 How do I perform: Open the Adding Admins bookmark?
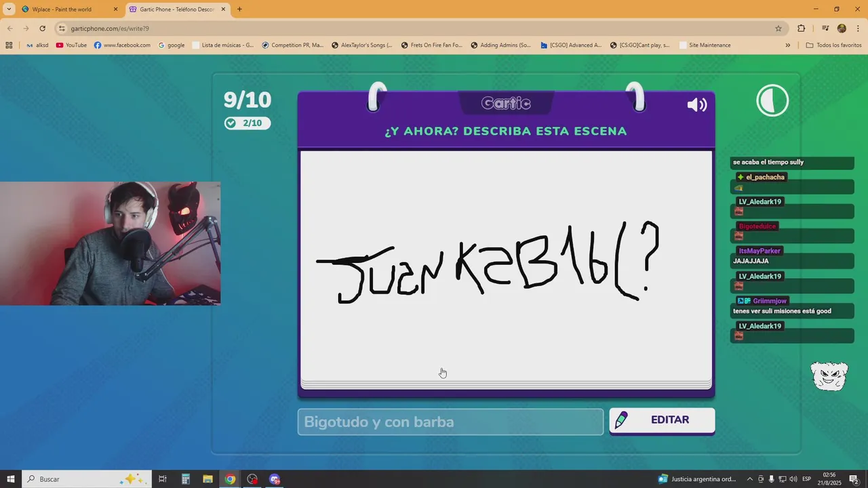[x=500, y=45]
